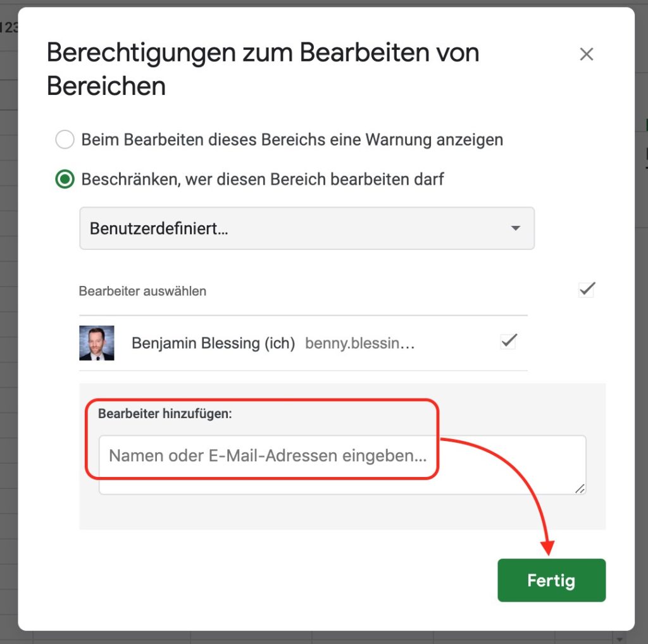
Task: Click the truncated benny.blessin… email address
Action: [359, 344]
